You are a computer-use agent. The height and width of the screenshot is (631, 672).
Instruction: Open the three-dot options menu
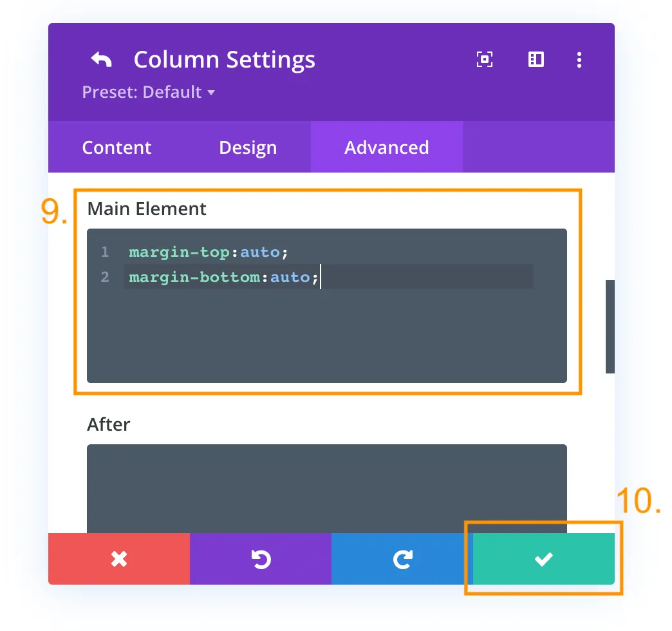[579, 60]
